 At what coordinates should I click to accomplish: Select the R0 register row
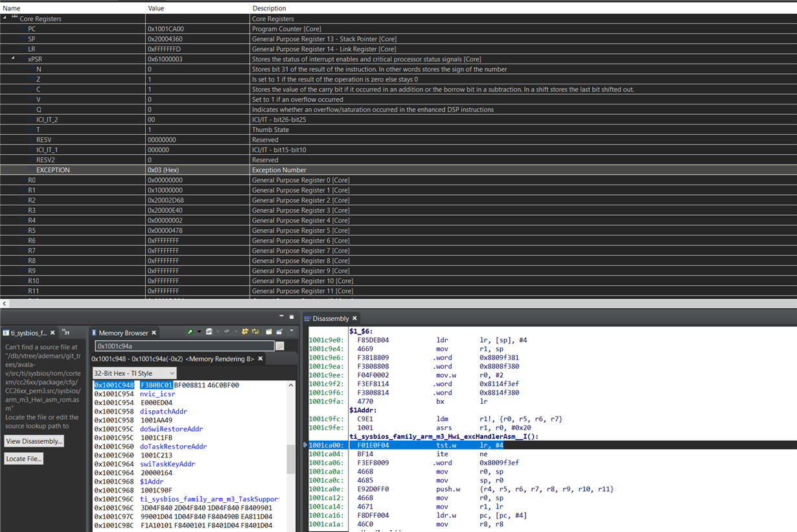[398, 180]
